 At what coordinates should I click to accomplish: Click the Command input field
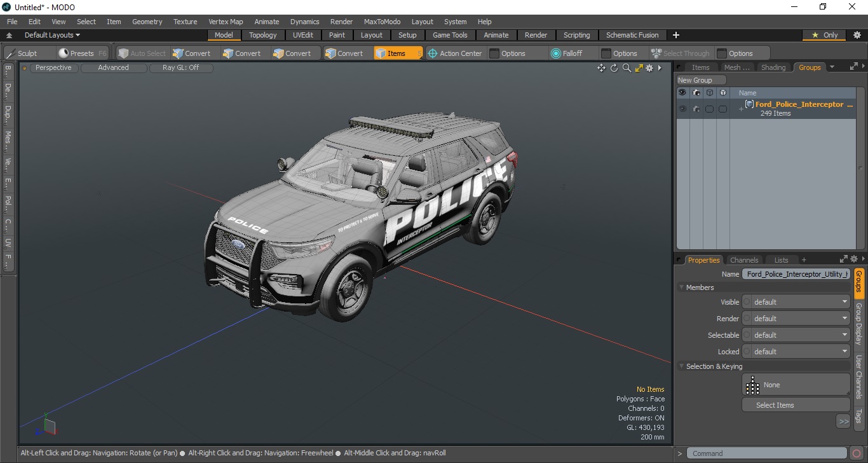768,453
